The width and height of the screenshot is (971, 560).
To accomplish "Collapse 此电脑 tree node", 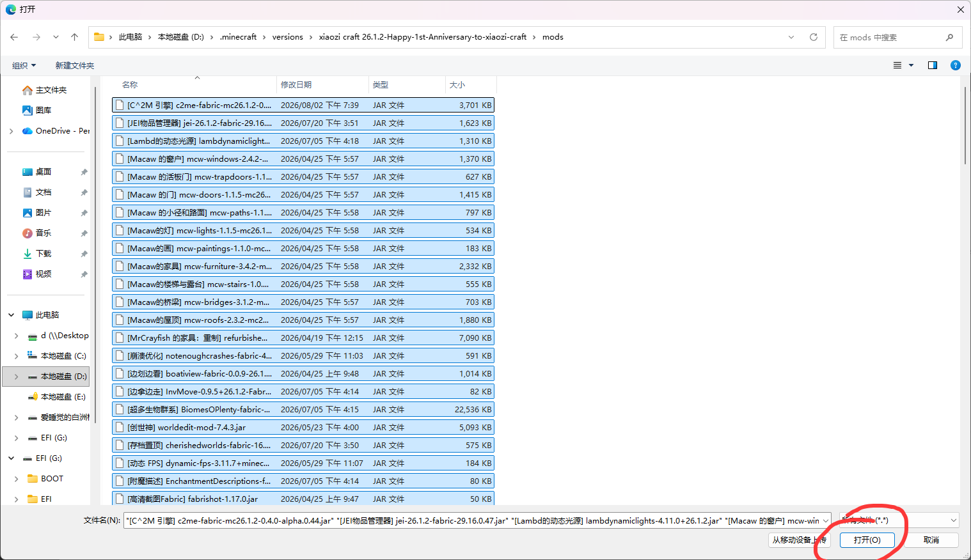I will [11, 315].
